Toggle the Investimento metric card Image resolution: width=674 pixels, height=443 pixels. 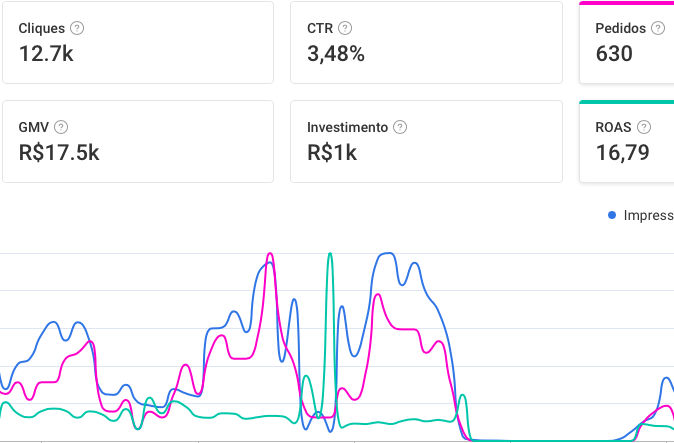click(x=425, y=141)
